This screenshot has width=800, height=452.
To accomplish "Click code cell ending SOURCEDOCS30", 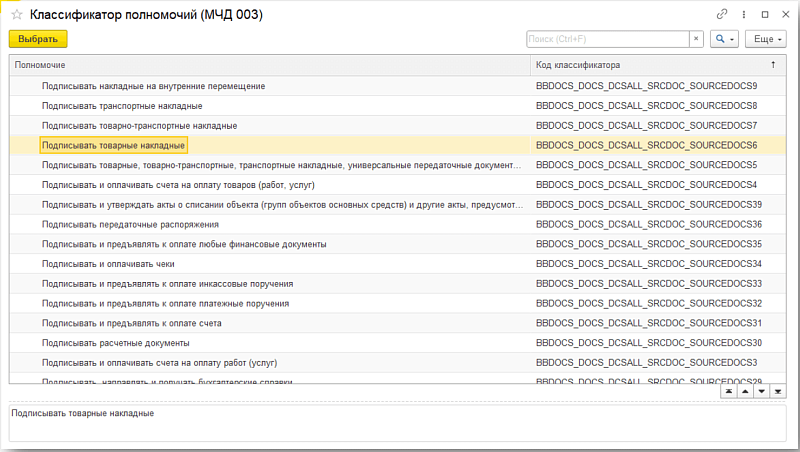I will 658,343.
